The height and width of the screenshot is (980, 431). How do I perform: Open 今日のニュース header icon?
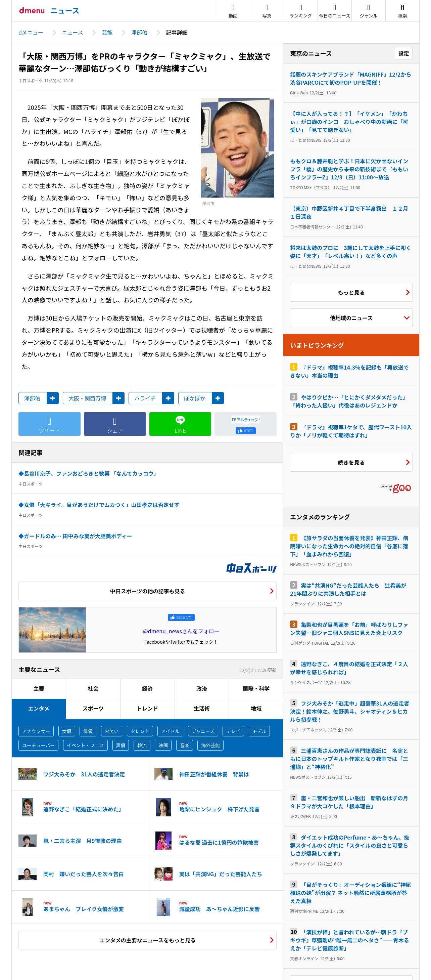334,11
